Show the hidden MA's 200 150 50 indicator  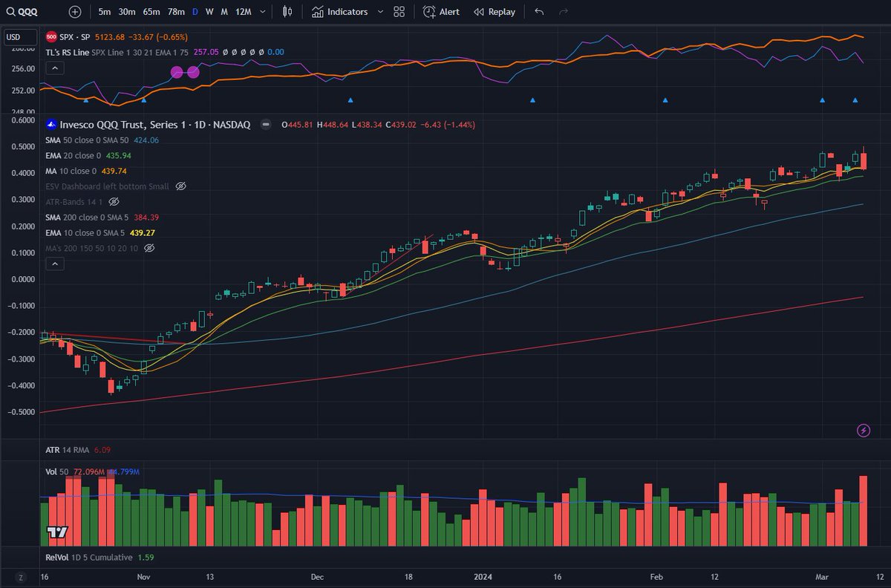(x=148, y=248)
